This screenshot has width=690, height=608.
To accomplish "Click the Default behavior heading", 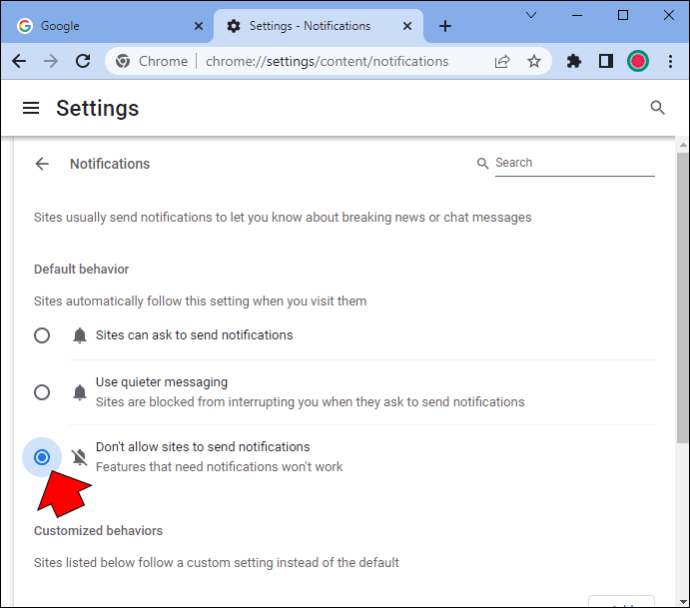I will point(81,269).
